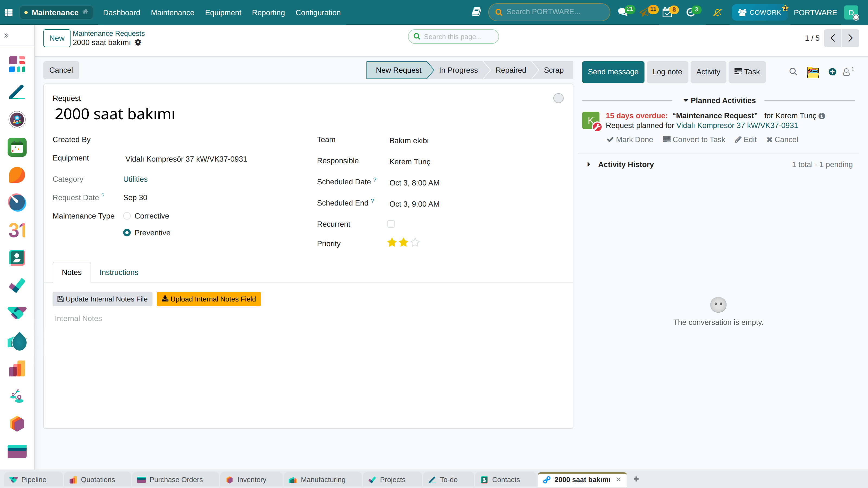Add a new bottom tab with plus
Viewport: 868px width, 488px height.
click(x=636, y=479)
